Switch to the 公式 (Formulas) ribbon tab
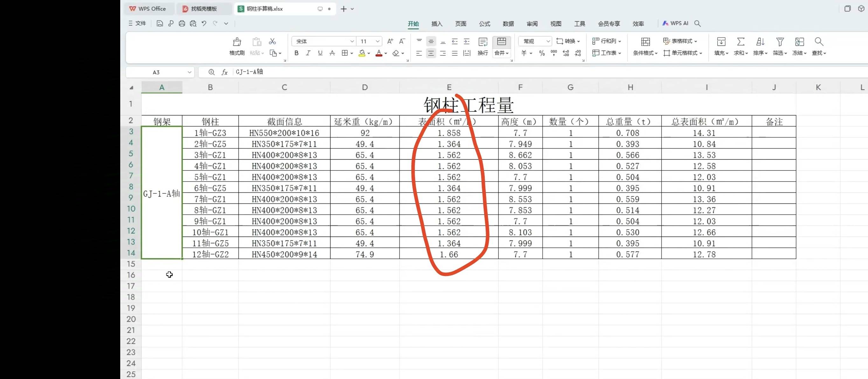Image resolution: width=868 pixels, height=379 pixels. [484, 24]
